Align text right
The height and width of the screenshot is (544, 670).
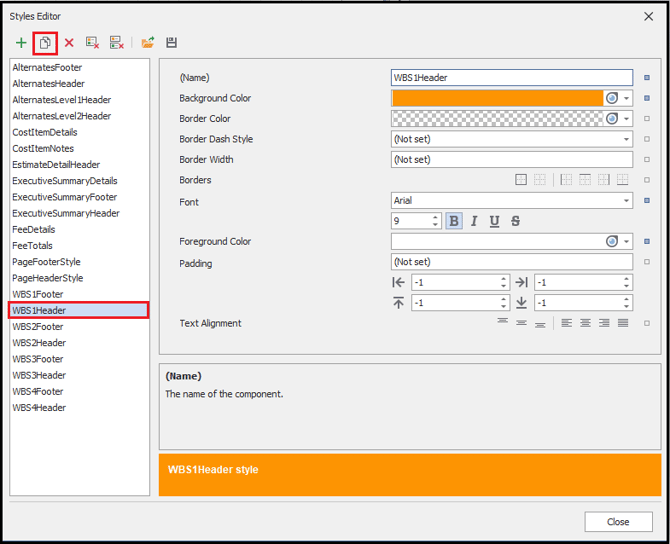click(x=604, y=323)
